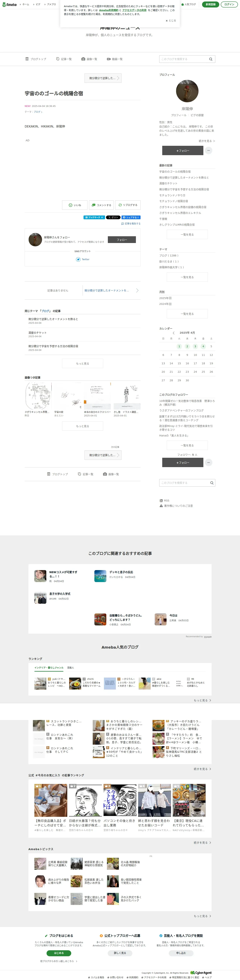Viewport: 240px width, 980px height.
Task: Click the いいね smiley button
Action: click(75, 205)
